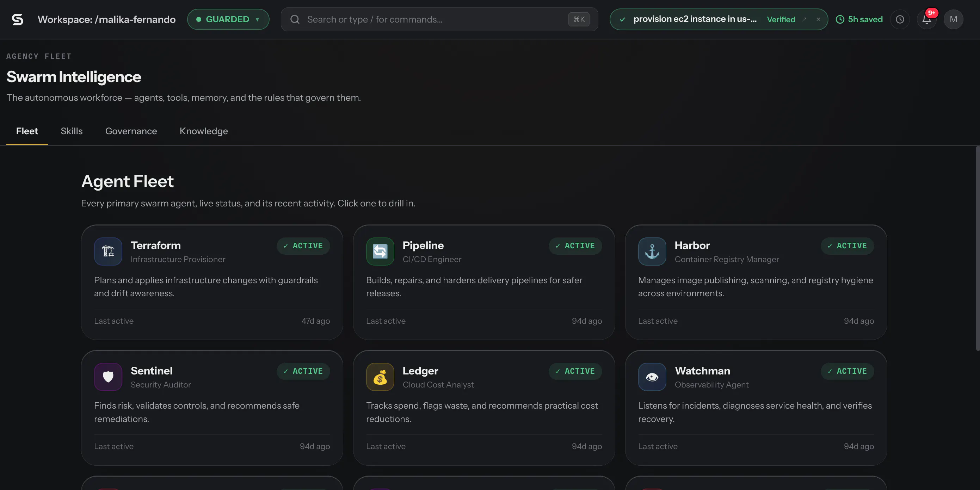
Task: Click the clock icon beside 5h saved
Action: click(x=840, y=19)
